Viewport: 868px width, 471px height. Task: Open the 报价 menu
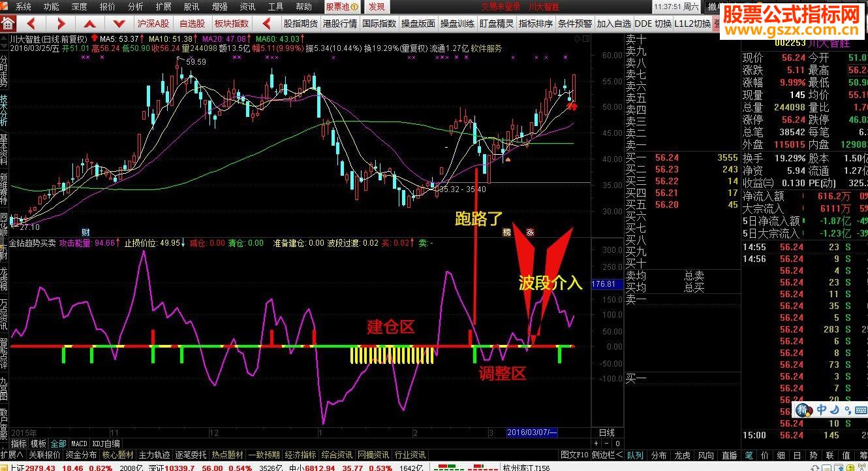(x=107, y=7)
